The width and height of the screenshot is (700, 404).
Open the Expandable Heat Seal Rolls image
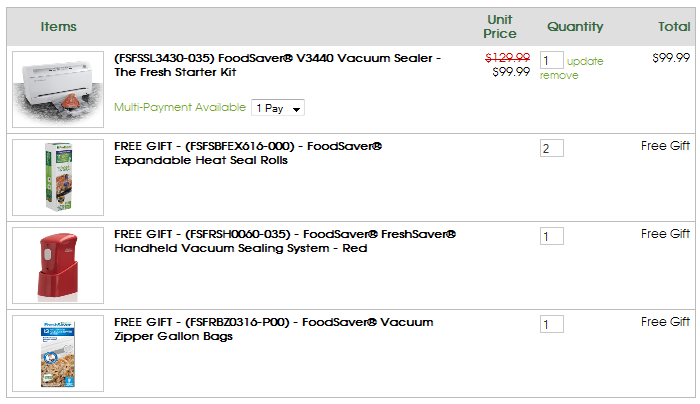click(x=58, y=177)
